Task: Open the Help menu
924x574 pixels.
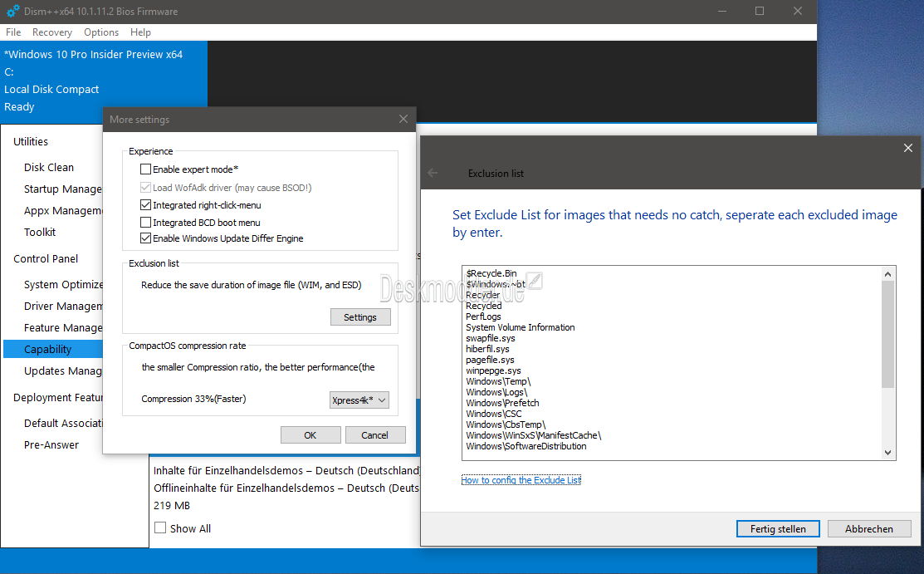Action: tap(140, 32)
